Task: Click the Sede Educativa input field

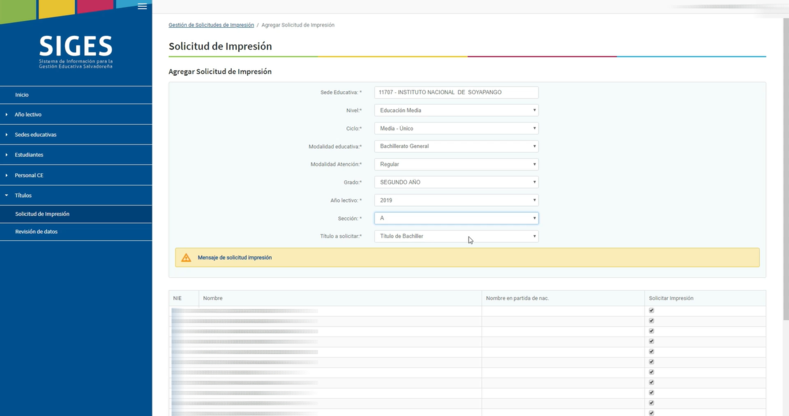Action: click(456, 92)
